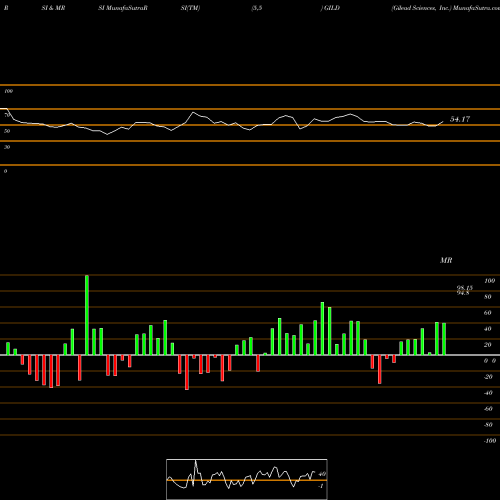Click the MR panel title label
This screenshot has height=500, width=500.
pos(446,260)
